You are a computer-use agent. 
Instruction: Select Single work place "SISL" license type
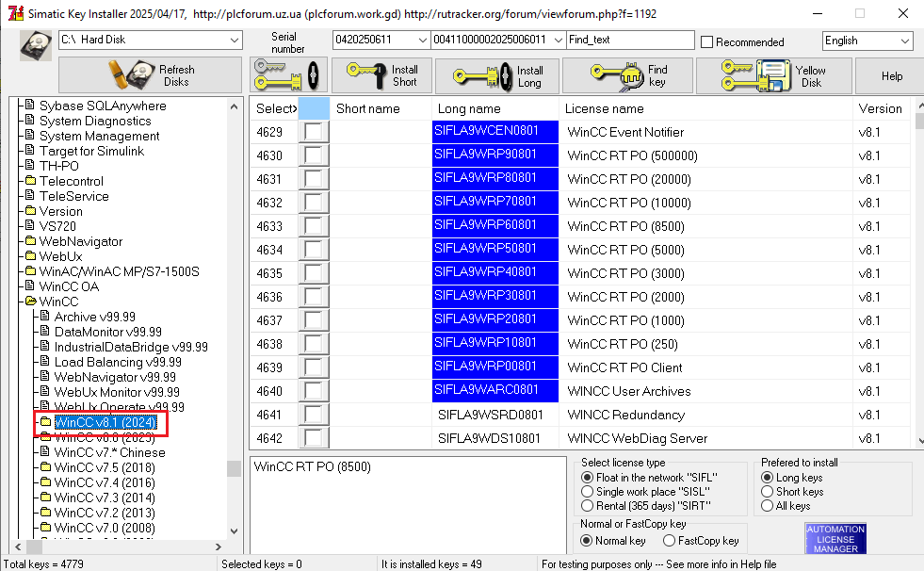pos(588,492)
